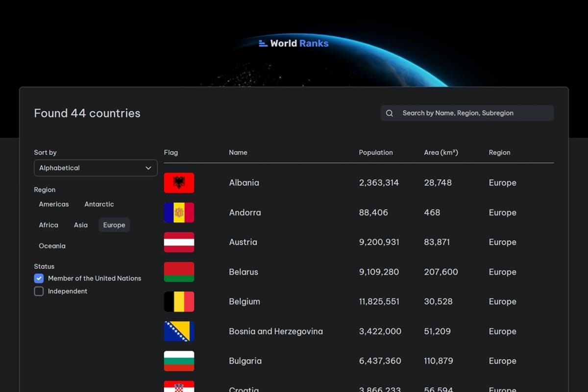Click the Region column header
Screen dimensions: 588x392
click(499, 152)
